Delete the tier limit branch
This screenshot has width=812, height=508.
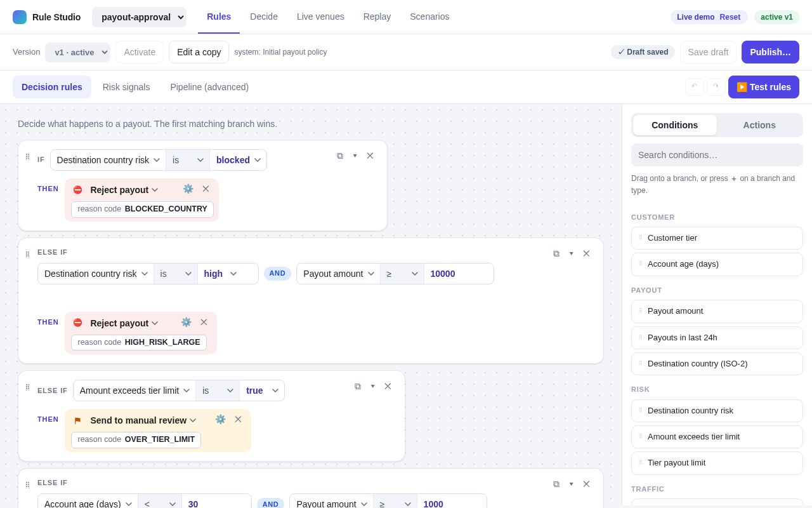(x=388, y=386)
